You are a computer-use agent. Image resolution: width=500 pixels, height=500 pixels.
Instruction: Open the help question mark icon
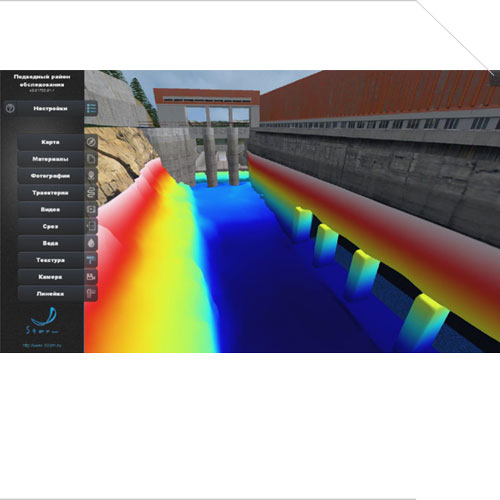10,108
